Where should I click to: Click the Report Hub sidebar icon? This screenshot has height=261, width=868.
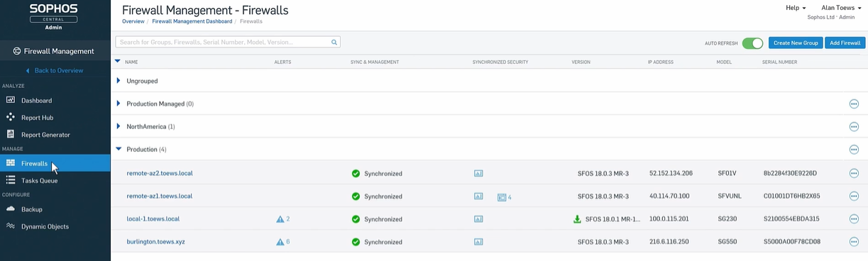click(11, 117)
